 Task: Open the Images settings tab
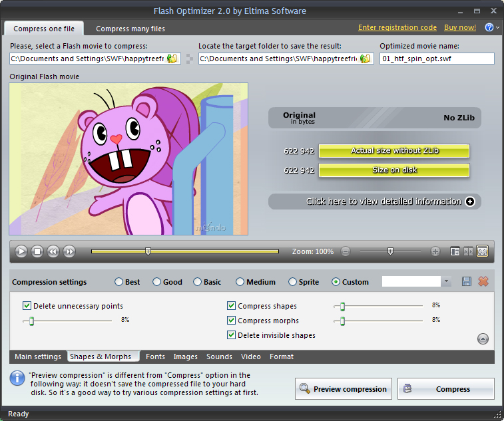[186, 356]
